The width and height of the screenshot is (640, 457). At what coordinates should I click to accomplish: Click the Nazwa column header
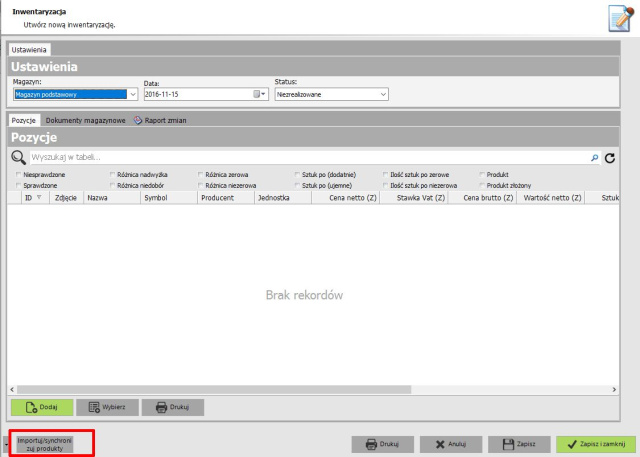[x=111, y=198]
